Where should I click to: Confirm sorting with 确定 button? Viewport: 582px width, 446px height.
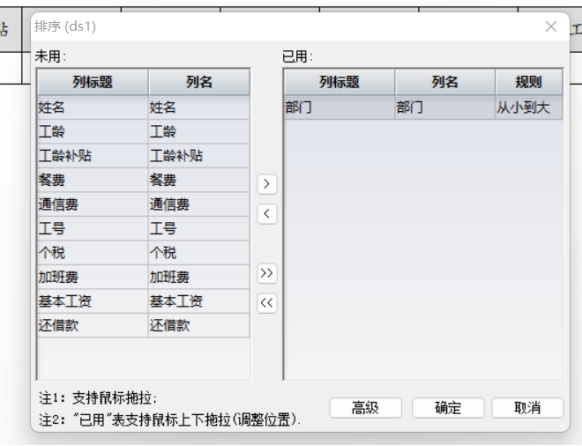point(448,408)
